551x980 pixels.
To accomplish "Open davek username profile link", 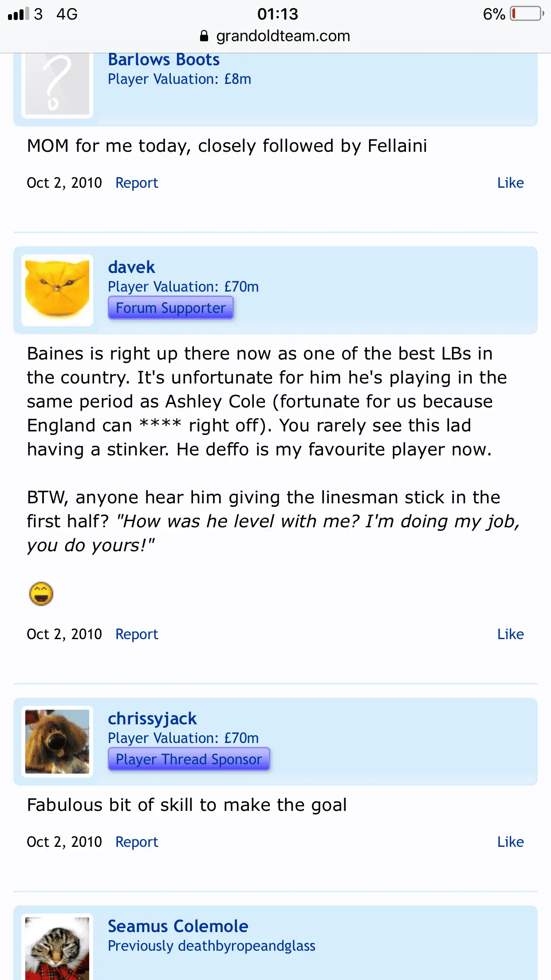I will coord(131,267).
